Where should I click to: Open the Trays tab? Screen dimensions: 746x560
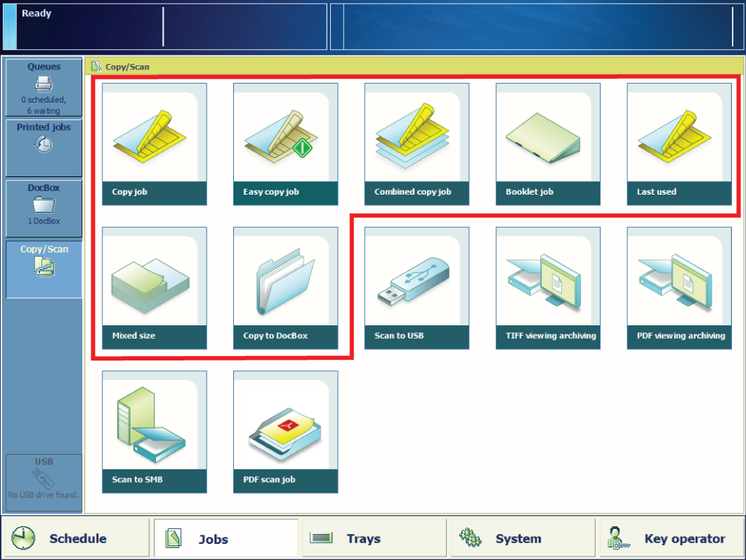374,538
